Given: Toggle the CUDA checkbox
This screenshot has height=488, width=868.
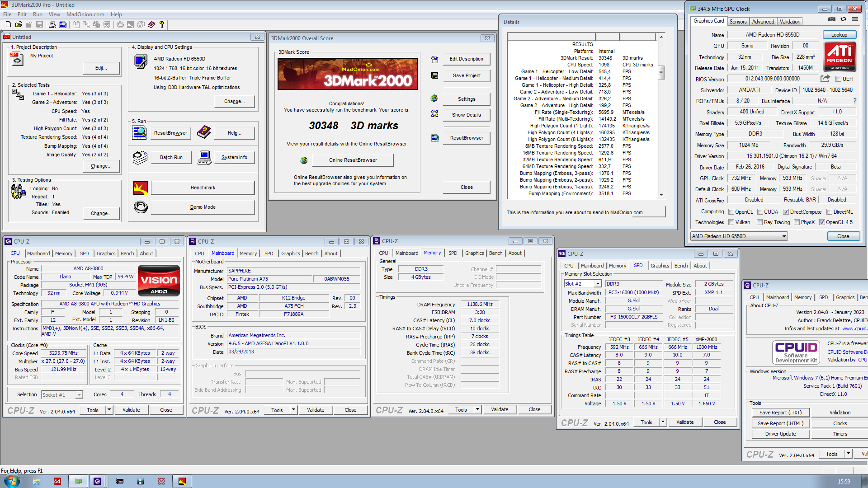Looking at the screenshot, I should 760,211.
